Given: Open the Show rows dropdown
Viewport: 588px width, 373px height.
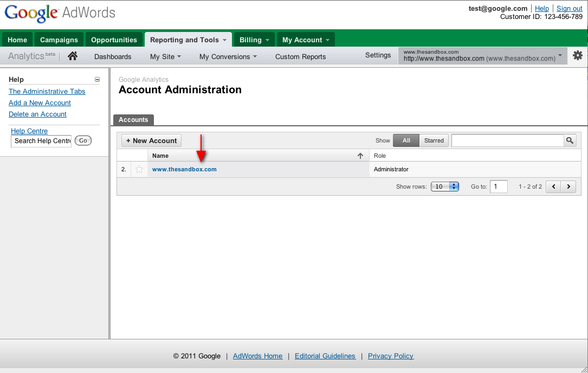Looking at the screenshot, I should 445,186.
